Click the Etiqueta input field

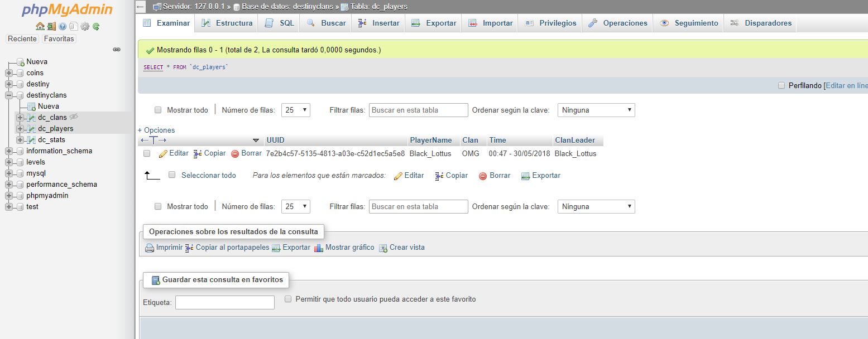tap(225, 302)
